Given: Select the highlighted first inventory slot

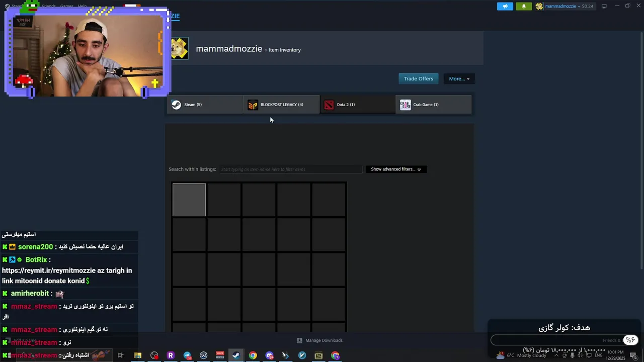Looking at the screenshot, I should tap(189, 200).
